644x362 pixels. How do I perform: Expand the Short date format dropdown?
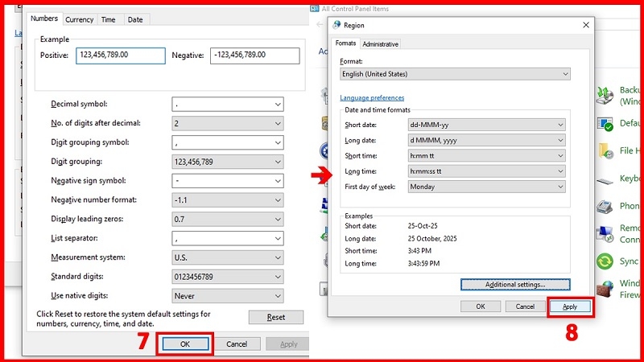click(x=487, y=125)
